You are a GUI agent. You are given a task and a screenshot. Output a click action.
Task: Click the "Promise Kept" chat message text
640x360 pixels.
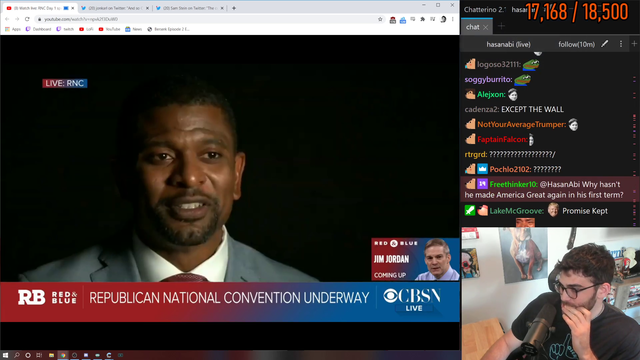pos(585,211)
